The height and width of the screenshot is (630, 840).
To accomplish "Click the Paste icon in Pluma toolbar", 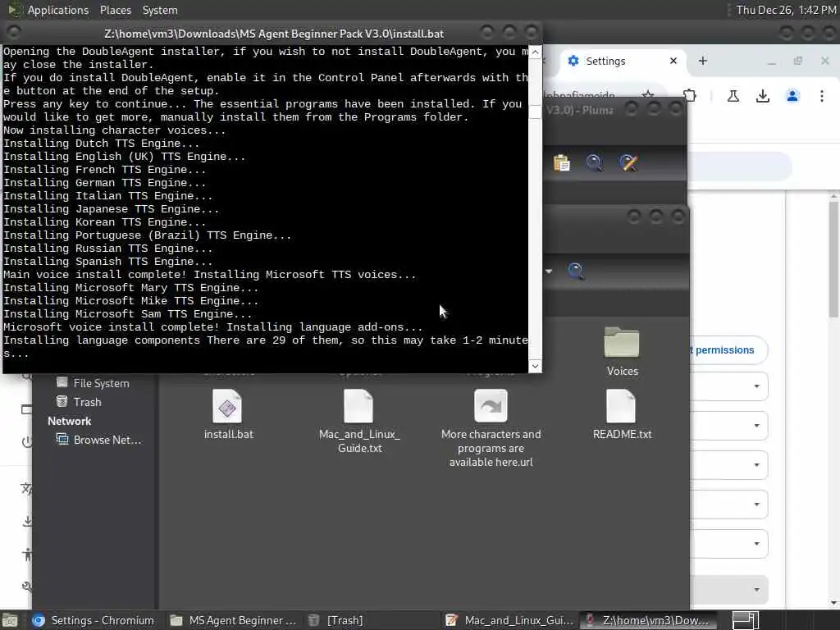I will (x=561, y=163).
